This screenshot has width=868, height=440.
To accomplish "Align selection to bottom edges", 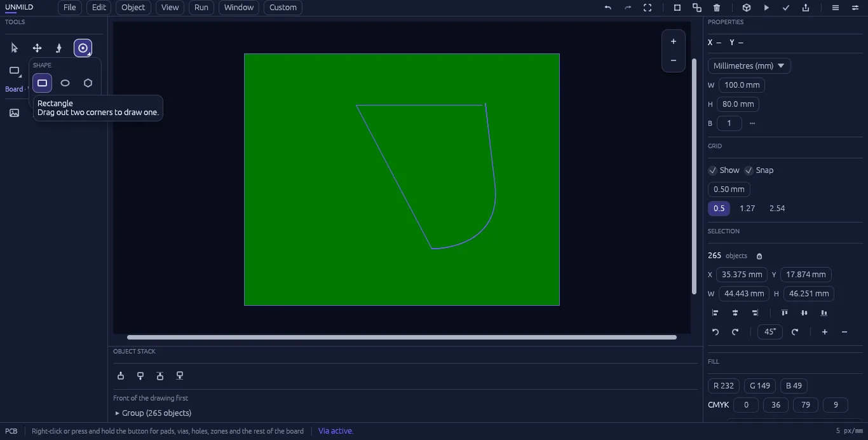I will [x=824, y=313].
